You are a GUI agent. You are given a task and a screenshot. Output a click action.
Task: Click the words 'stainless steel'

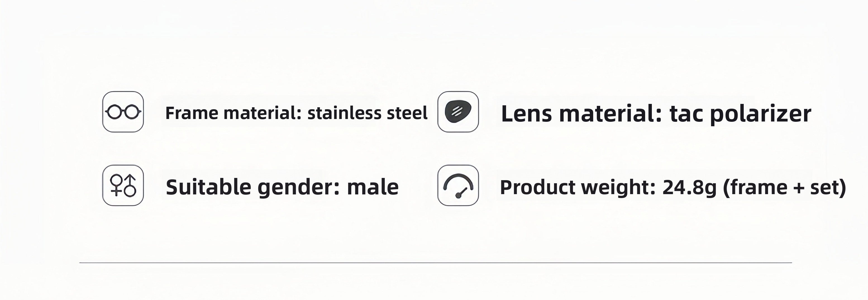(x=368, y=113)
